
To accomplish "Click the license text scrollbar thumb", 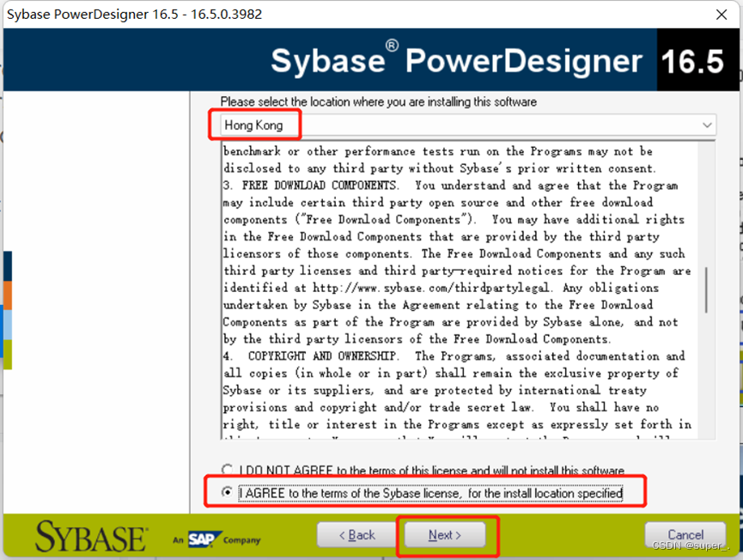I will 707,289.
